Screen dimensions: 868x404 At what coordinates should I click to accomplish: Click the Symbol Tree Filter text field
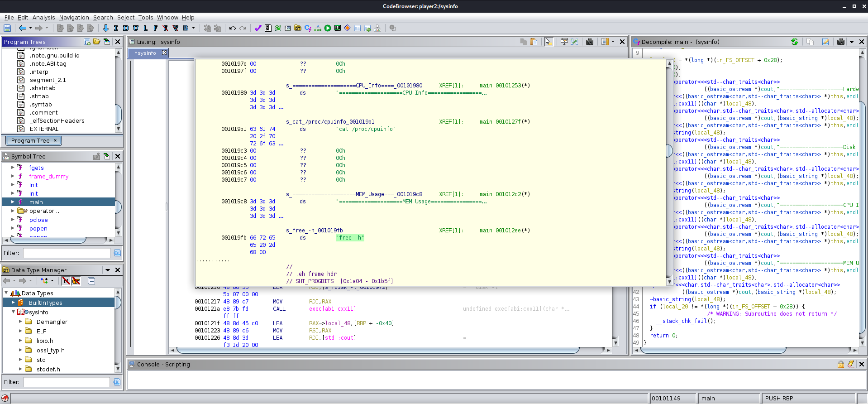point(67,253)
